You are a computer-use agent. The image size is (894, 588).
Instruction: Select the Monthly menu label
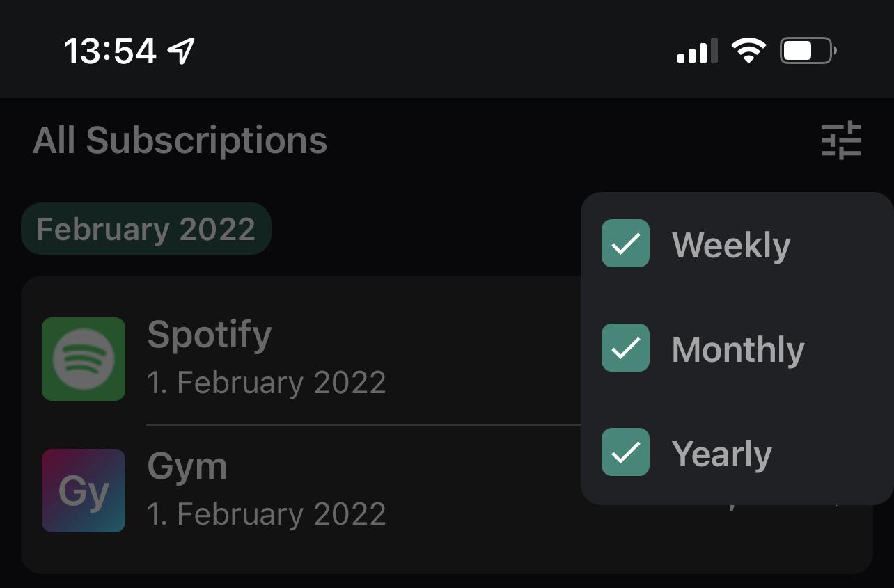(738, 349)
